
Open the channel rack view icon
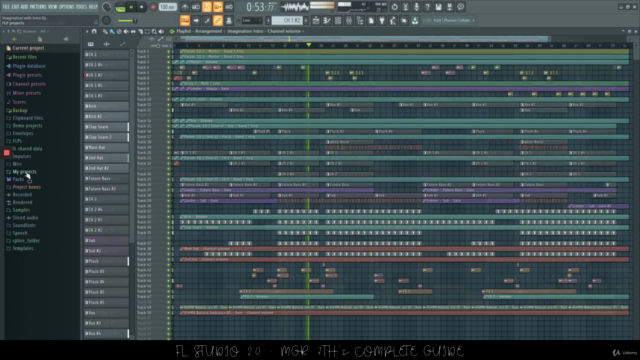pos(338,20)
